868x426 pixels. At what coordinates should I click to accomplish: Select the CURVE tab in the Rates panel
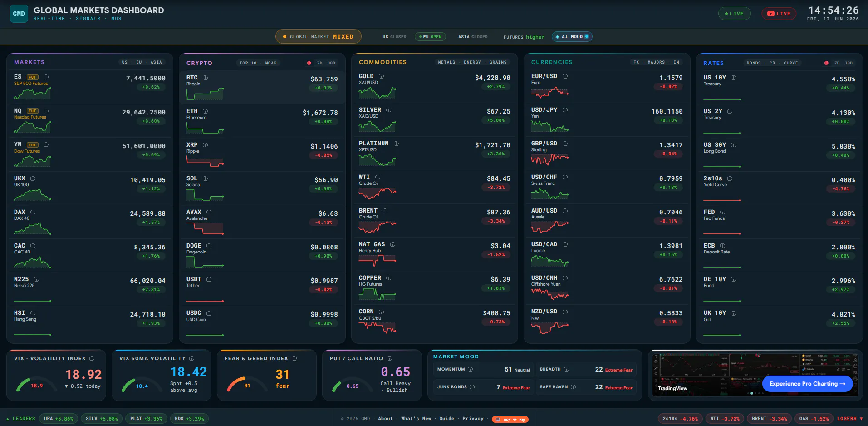pos(791,63)
